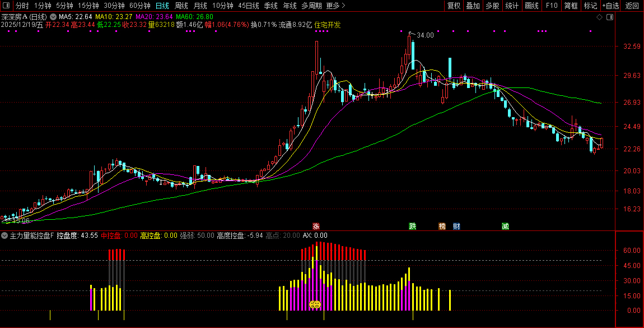Select the 季线 quarterly tab
The width and height of the screenshot is (644, 328).
pyautogui.click(x=270, y=6)
